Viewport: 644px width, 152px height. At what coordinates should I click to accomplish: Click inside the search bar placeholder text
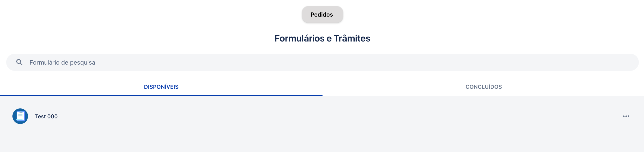click(62, 63)
